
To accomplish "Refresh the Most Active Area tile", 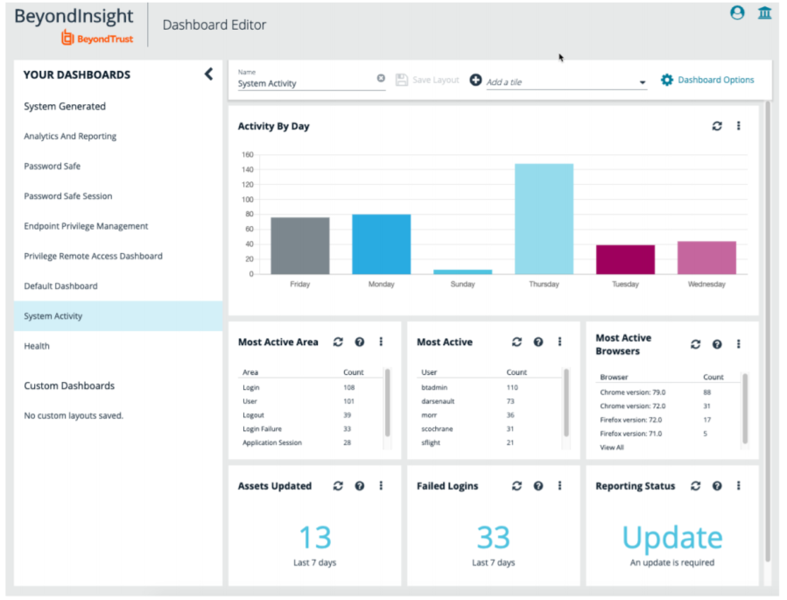I will coord(338,342).
